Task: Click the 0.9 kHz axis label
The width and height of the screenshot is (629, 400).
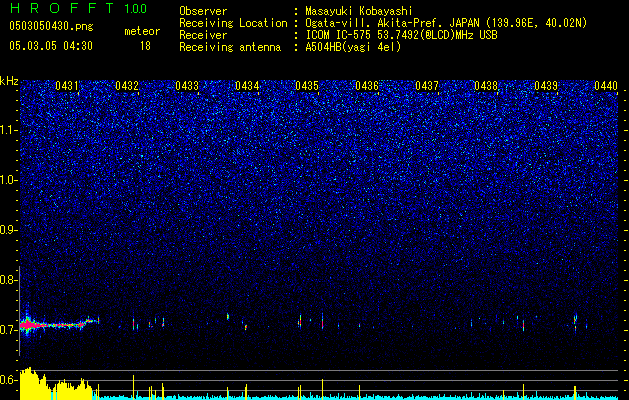Action: tap(7, 230)
